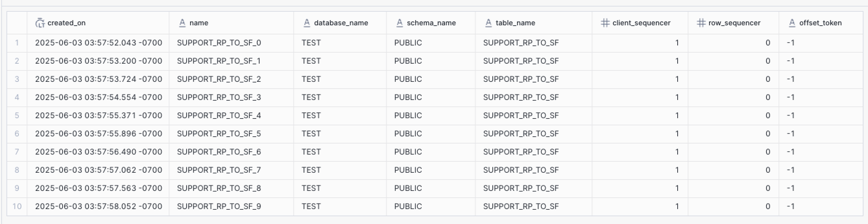868x224 pixels.
Task: Select the name column header
Action: pyautogui.click(x=231, y=23)
